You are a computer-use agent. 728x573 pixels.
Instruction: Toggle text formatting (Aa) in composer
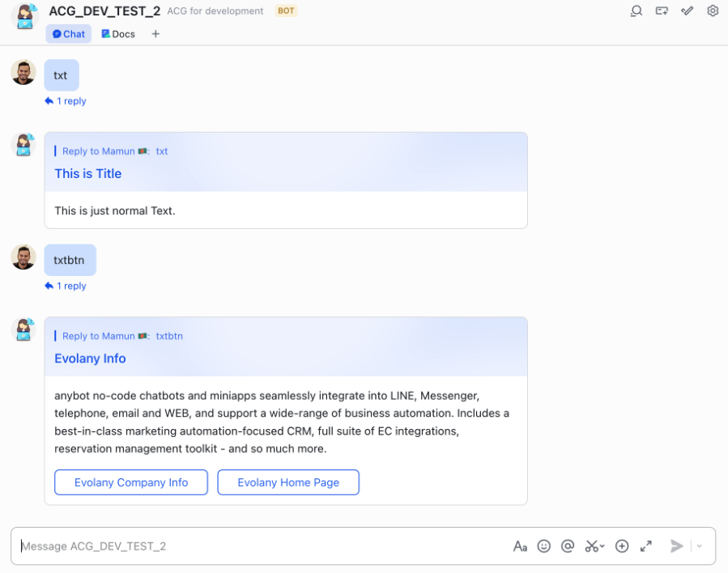[x=520, y=546]
